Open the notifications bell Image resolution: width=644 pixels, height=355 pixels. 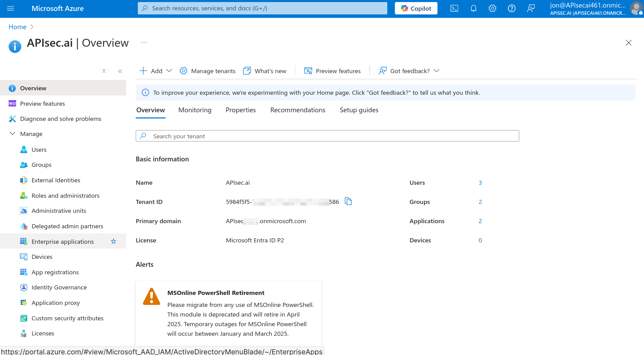(x=473, y=9)
